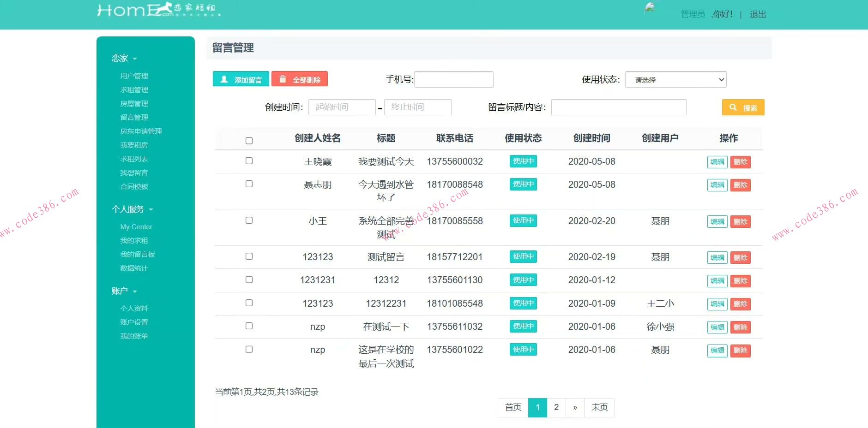Open the 使用状态 请选择 dropdown
The height and width of the screenshot is (428, 868).
pos(675,79)
